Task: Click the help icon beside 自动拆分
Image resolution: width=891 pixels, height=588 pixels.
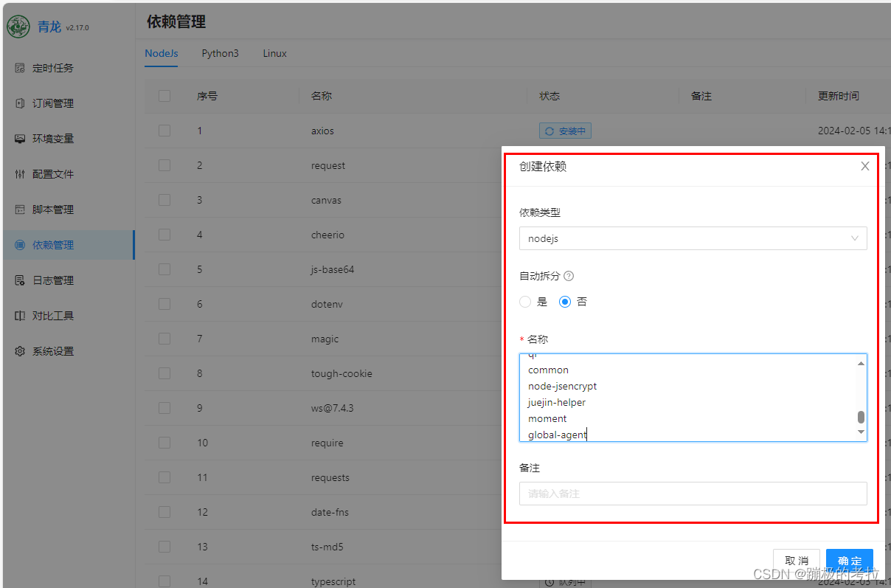Action: click(568, 276)
